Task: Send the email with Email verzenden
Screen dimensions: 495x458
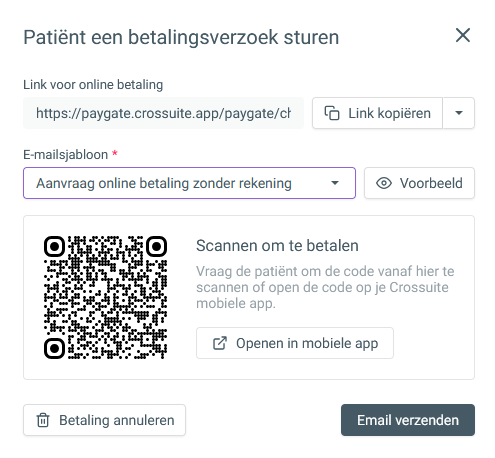Action: click(x=408, y=420)
